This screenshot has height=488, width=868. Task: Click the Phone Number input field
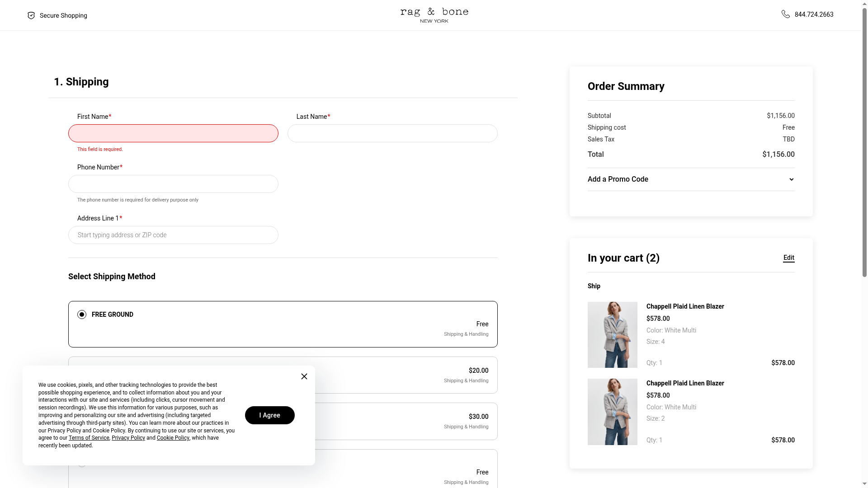[x=173, y=184]
